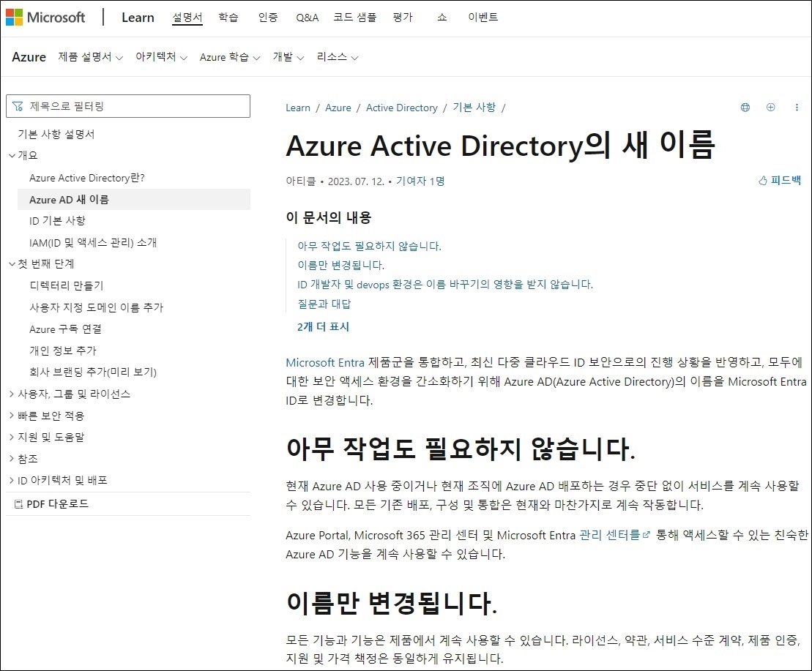The height and width of the screenshot is (671, 812).
Task: Open Azure Active Directory란? page
Action: (87, 178)
